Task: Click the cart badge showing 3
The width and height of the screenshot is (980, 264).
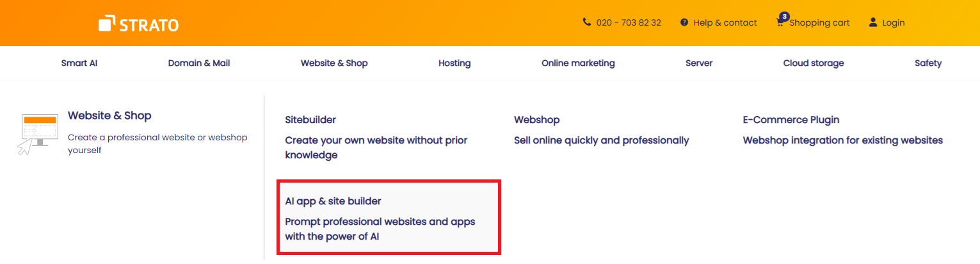Action: point(785,16)
